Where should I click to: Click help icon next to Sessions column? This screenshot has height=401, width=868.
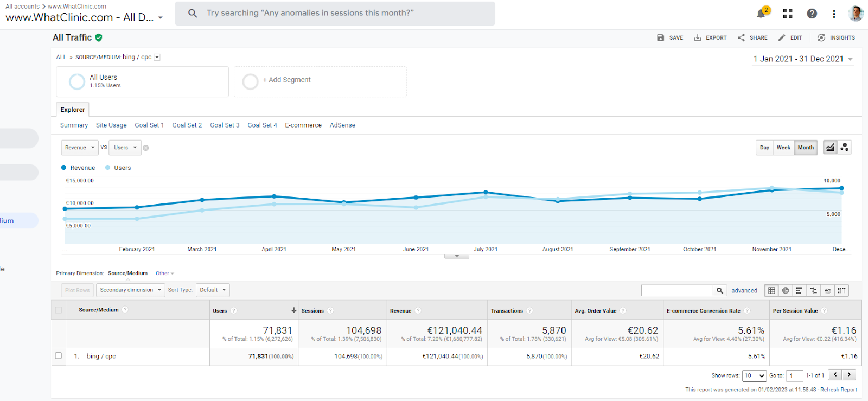(330, 310)
